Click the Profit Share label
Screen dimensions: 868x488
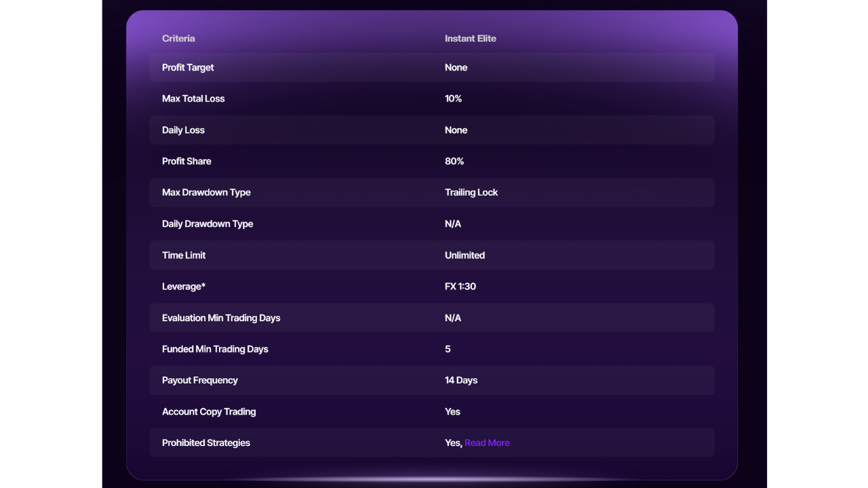pyautogui.click(x=186, y=161)
